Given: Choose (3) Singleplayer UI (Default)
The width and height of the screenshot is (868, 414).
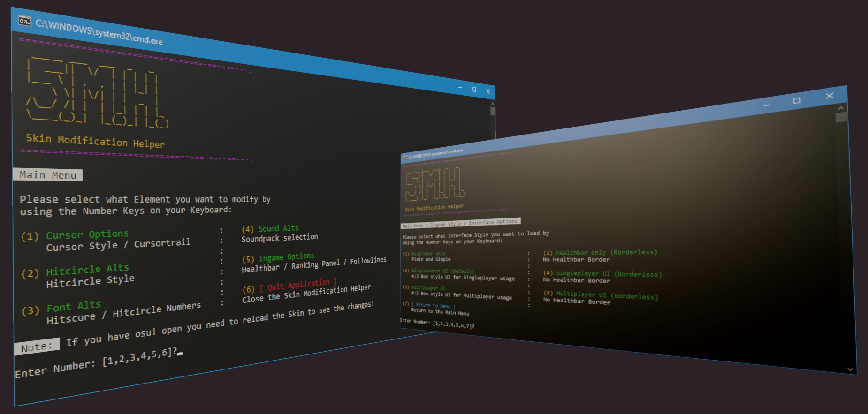Looking at the screenshot, I should click(x=438, y=271).
